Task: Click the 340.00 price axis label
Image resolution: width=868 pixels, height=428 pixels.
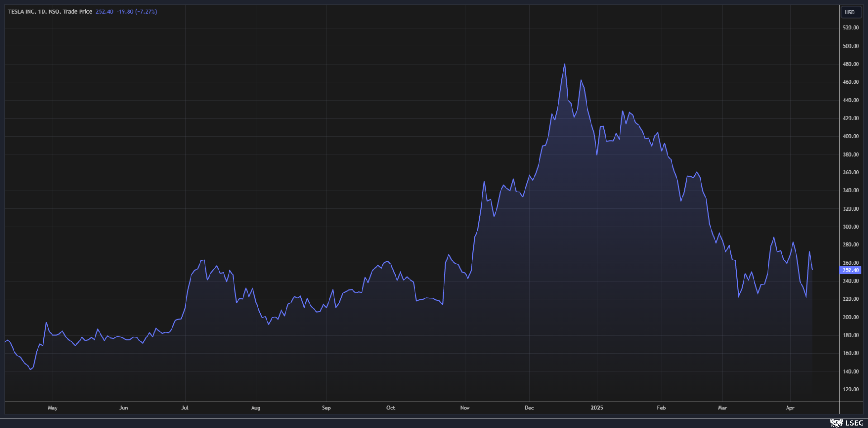Action: coord(851,190)
